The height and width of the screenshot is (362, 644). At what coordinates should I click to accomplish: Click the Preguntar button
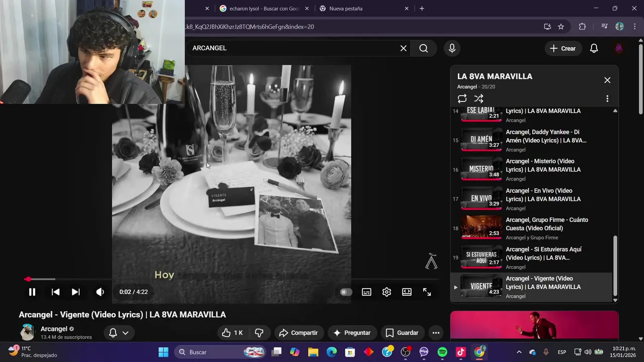[x=352, y=333]
